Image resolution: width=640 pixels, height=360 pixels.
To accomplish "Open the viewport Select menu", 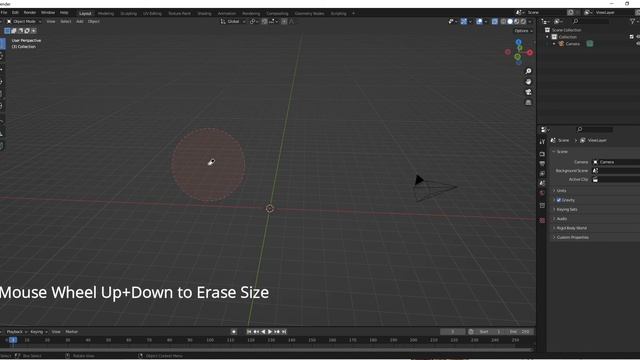I will pyautogui.click(x=66, y=21).
